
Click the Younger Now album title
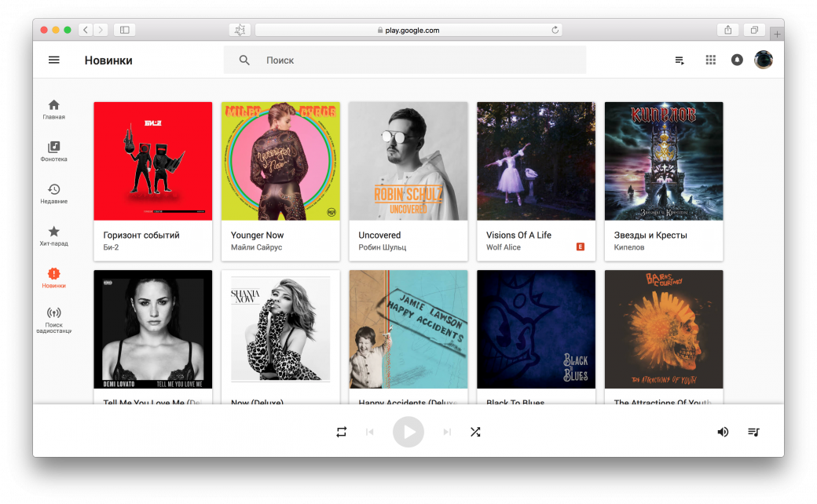click(x=257, y=236)
